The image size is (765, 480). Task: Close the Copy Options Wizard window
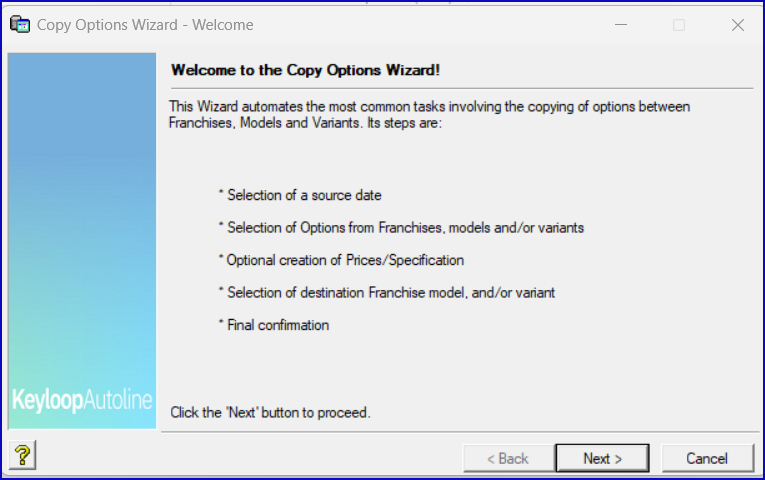point(738,25)
